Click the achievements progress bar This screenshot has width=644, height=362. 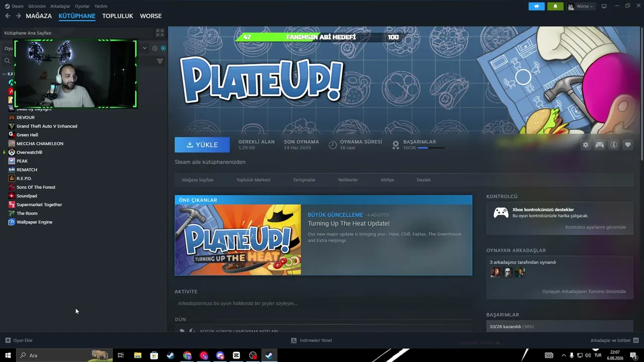click(x=431, y=148)
